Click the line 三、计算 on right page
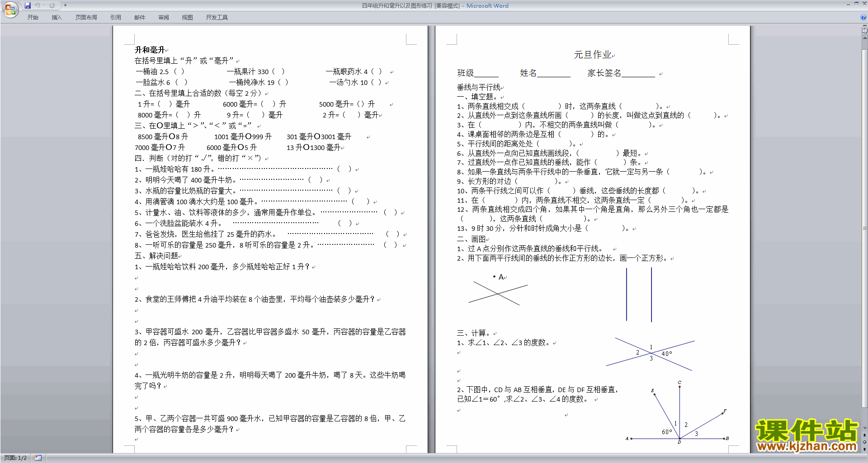The width and height of the screenshot is (868, 463). point(475,333)
